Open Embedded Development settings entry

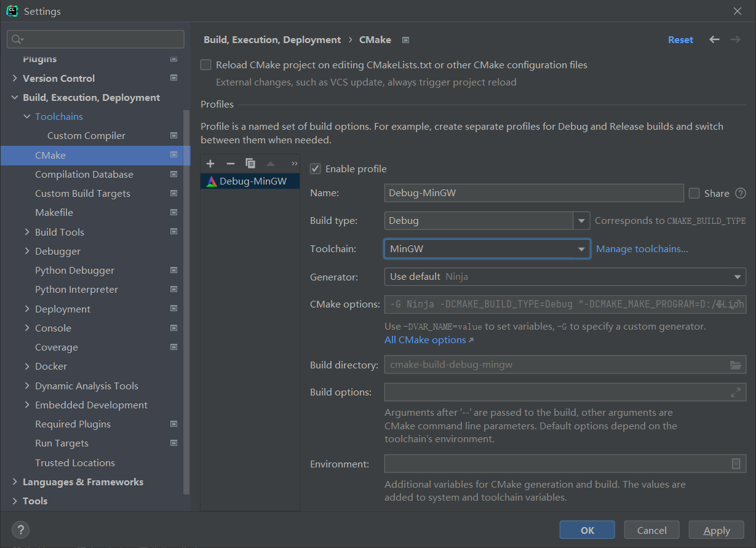point(91,405)
